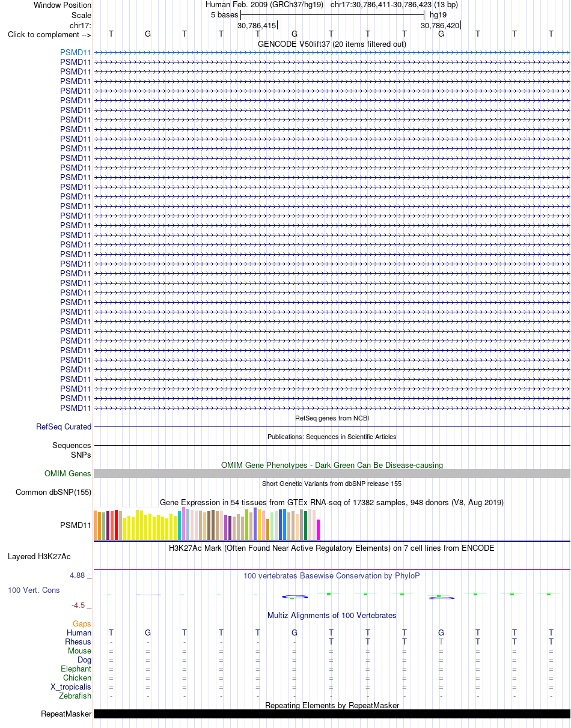Click the orange Gaps label
The image size is (571, 728).
tap(82, 624)
